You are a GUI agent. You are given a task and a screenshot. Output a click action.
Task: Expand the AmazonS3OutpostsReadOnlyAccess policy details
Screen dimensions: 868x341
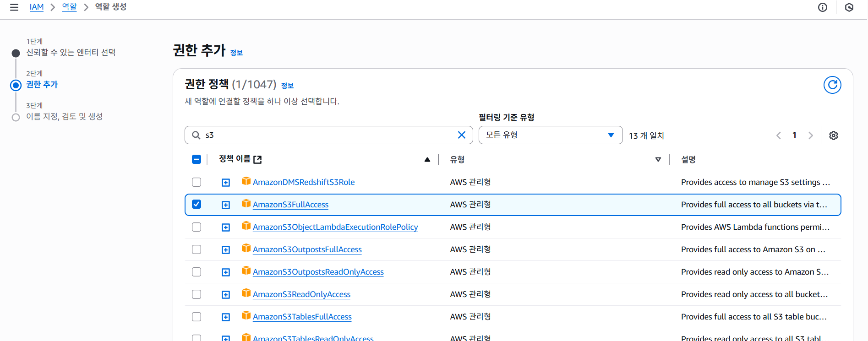pyautogui.click(x=226, y=272)
